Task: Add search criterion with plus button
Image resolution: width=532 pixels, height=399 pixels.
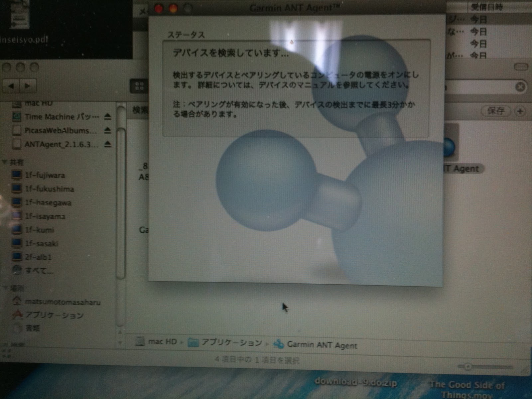Action: (521, 111)
